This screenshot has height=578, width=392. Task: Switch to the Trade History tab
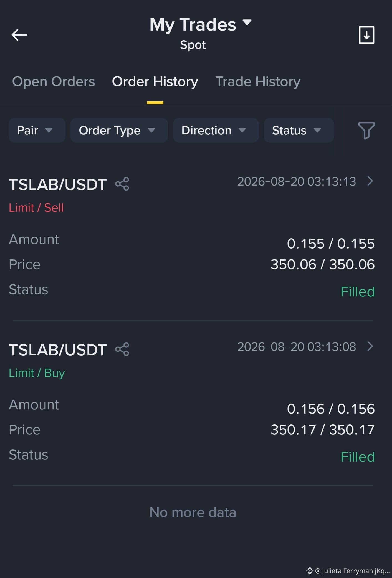coord(258,82)
